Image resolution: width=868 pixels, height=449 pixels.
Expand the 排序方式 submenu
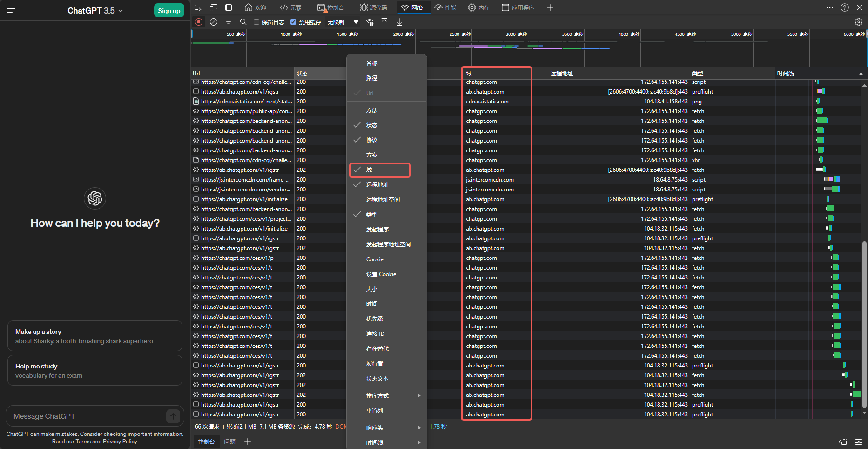pos(387,395)
